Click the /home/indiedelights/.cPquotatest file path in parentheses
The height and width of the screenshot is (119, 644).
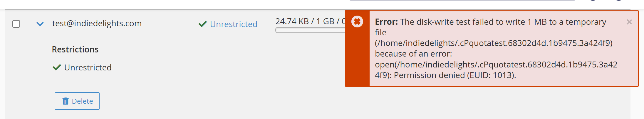tap(494, 43)
